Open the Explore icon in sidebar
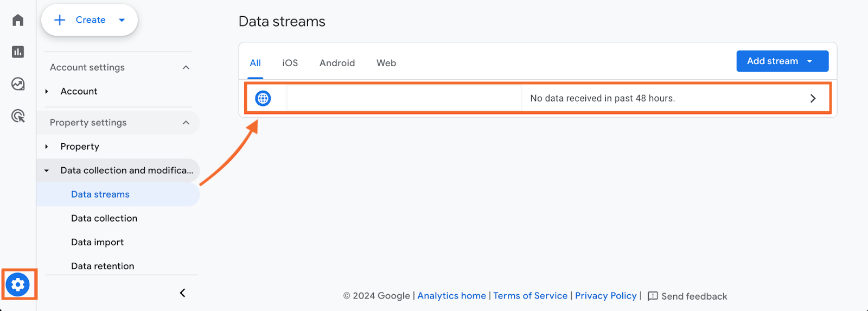This screenshot has height=311, width=868. click(18, 84)
